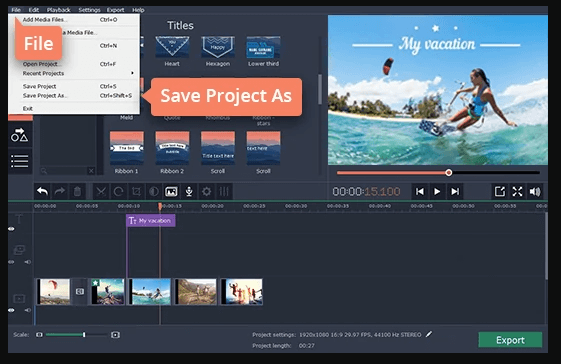Adjust the timeline Scale slider
561x364 pixels.
pyautogui.click(x=77, y=335)
